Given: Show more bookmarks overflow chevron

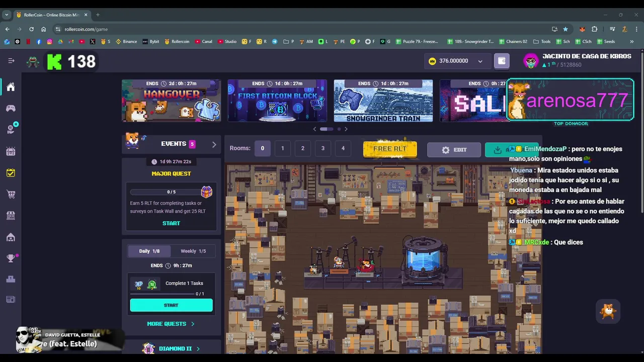Looking at the screenshot, I should click(x=632, y=42).
